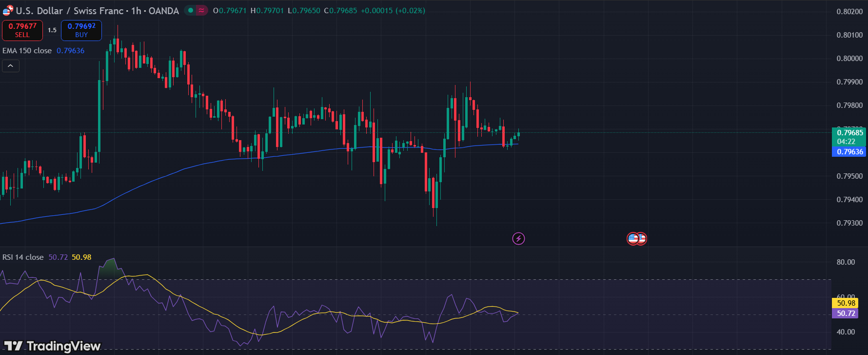
Task: Click the purple 50.72 RSI axis label
Action: 846,313
